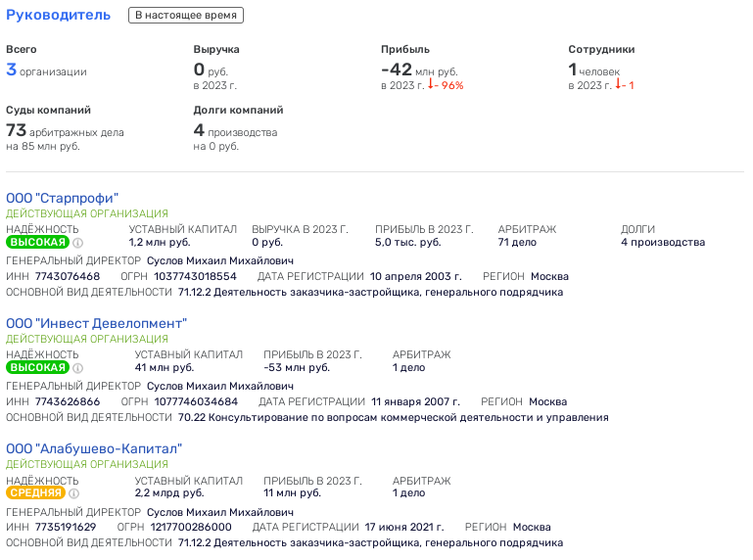Screen dimensions: 753x560
Task: Click the 3 организации total count
Action: coord(46,70)
